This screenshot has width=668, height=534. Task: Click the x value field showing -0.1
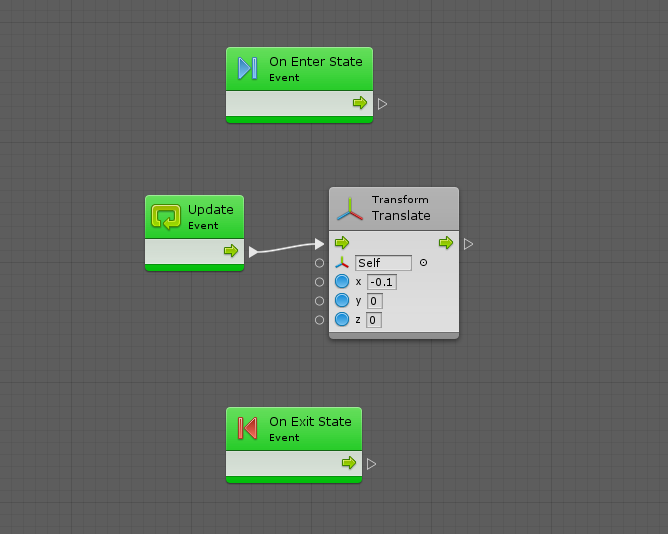click(382, 282)
